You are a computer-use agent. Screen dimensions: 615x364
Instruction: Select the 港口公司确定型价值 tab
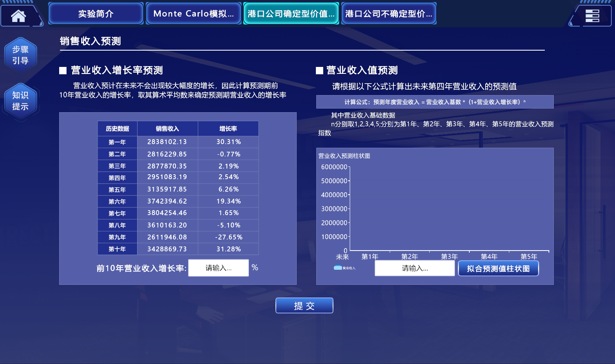(291, 13)
